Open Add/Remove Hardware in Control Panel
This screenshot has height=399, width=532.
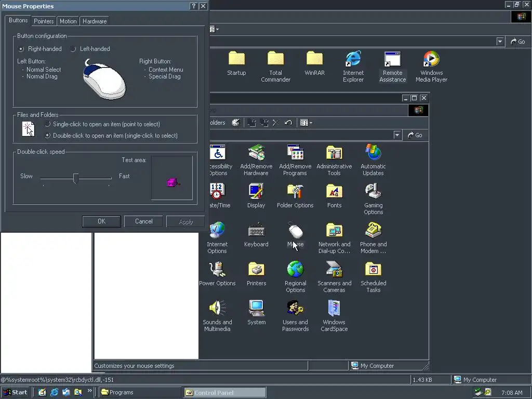click(x=256, y=160)
